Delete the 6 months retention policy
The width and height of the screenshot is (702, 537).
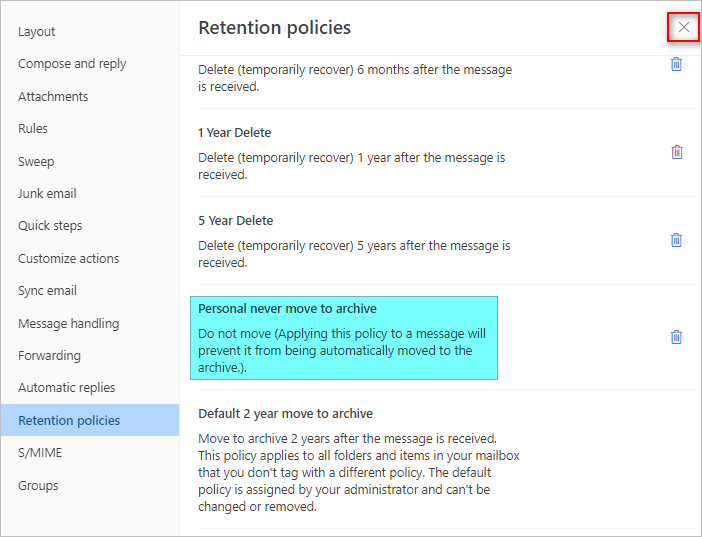676,64
